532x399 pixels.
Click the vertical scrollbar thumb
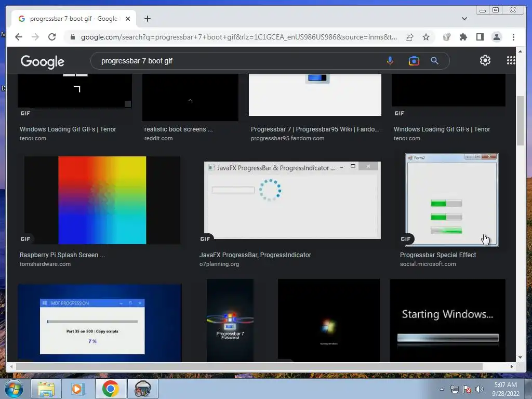(x=520, y=121)
